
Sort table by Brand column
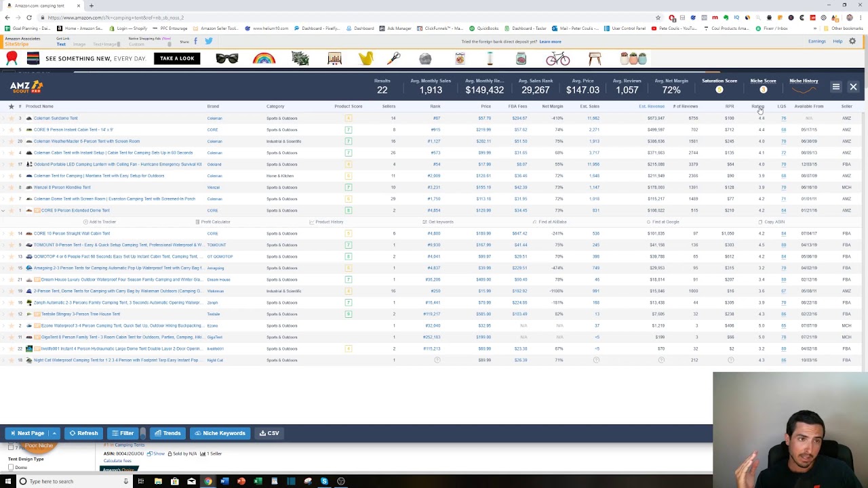(213, 106)
